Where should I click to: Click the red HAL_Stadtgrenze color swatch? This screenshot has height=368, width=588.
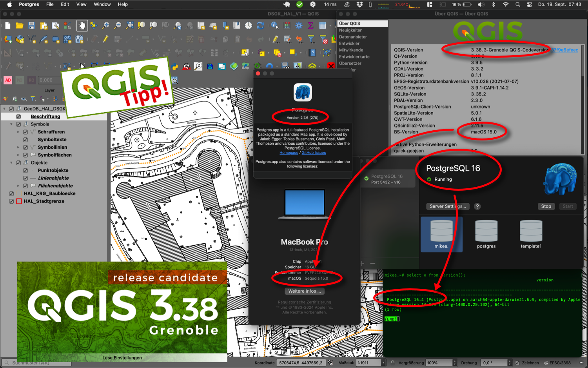(18, 201)
